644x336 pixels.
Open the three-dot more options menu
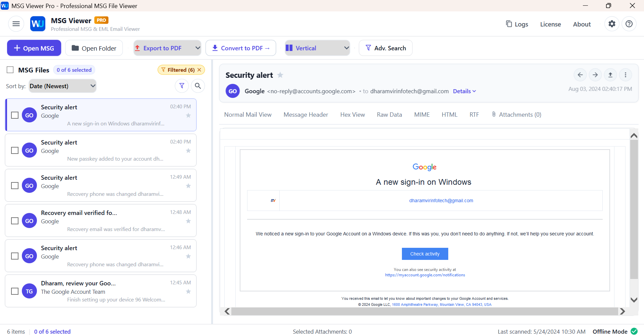[625, 75]
